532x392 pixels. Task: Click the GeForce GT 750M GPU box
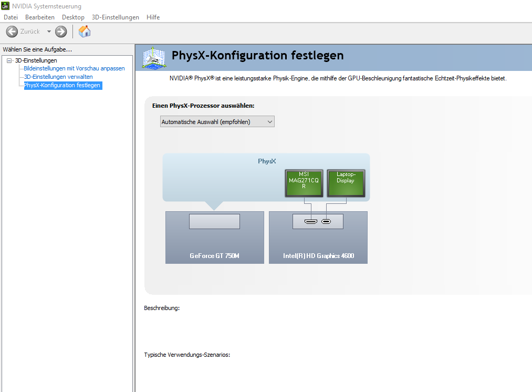point(215,238)
